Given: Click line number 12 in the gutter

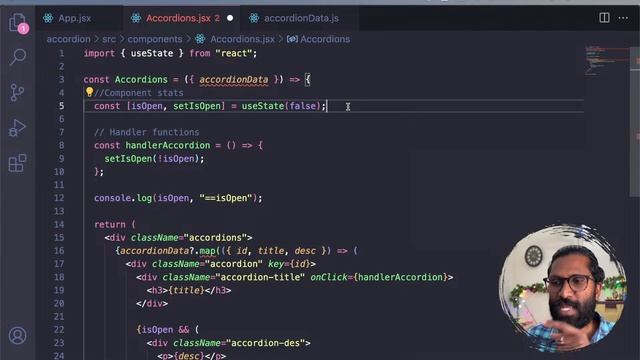Looking at the screenshot, I should (x=59, y=198).
